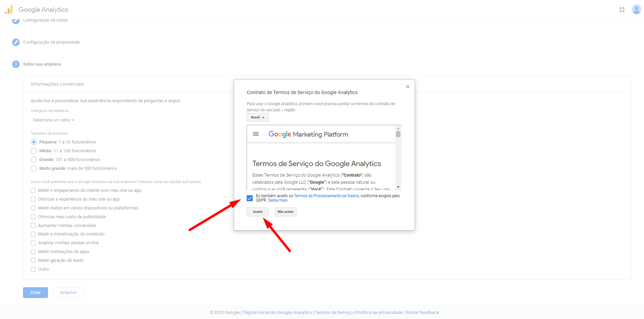This screenshot has height=319, width=644.
Task: Check 'Medir o engajamento do cliente' option
Action: click(33, 190)
